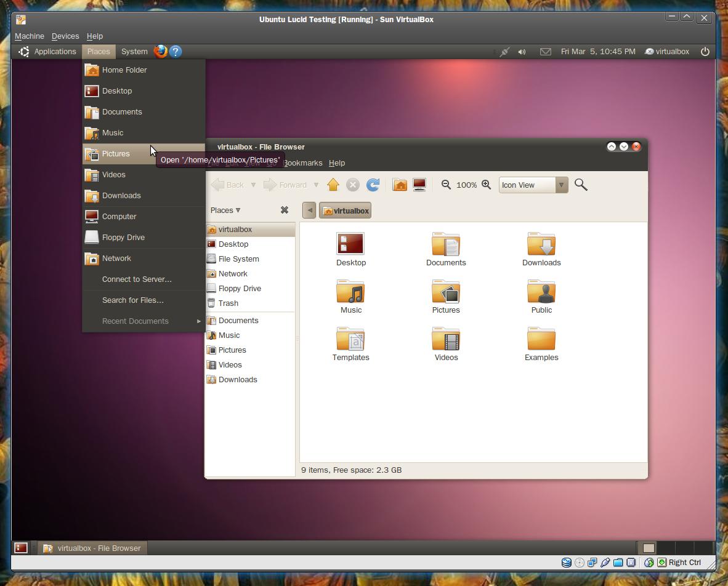Click the magnifier Search icon in toolbar

[581, 185]
